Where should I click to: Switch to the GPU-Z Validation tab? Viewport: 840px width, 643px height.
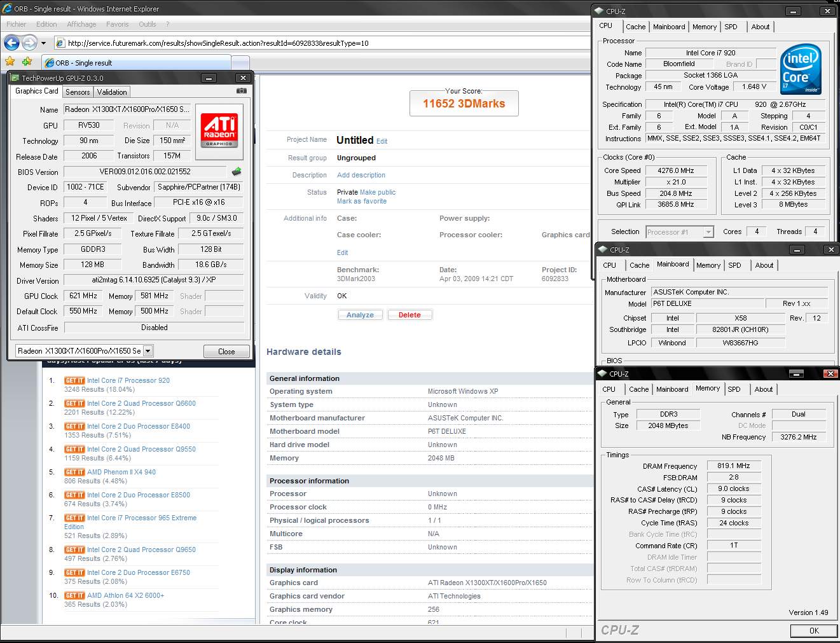pyautogui.click(x=112, y=92)
